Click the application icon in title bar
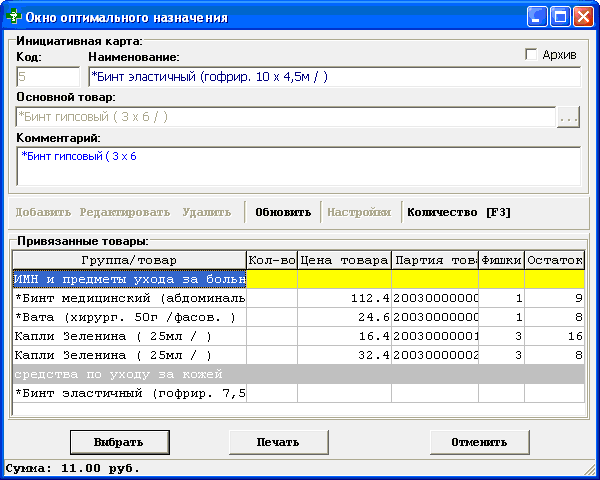The width and height of the screenshot is (600, 480). coord(14,17)
